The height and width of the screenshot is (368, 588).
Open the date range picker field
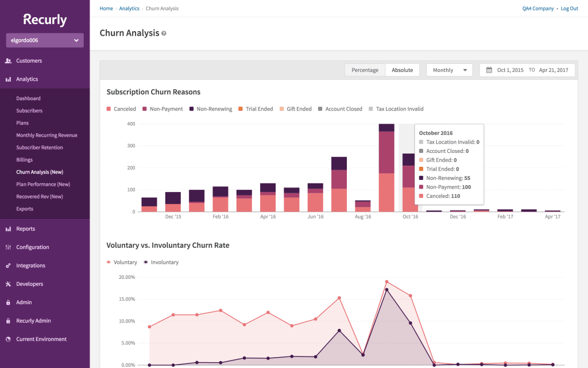point(527,70)
